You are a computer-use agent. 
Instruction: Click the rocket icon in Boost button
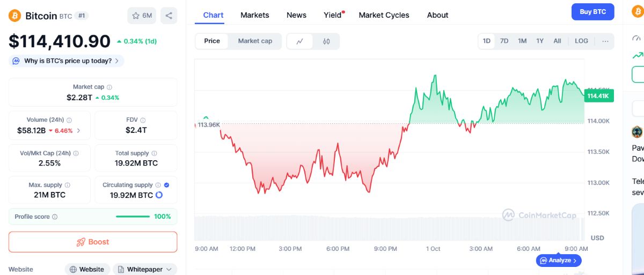pos(81,242)
